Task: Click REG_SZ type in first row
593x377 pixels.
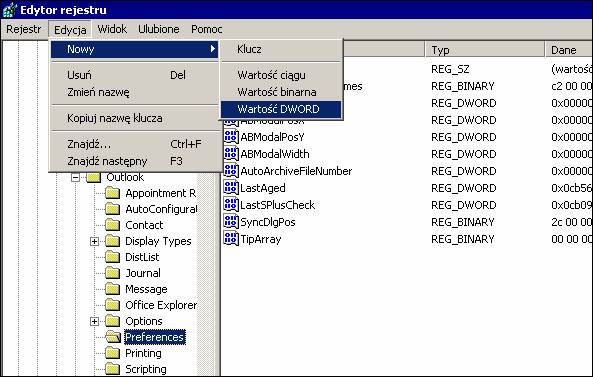Action: [450, 69]
